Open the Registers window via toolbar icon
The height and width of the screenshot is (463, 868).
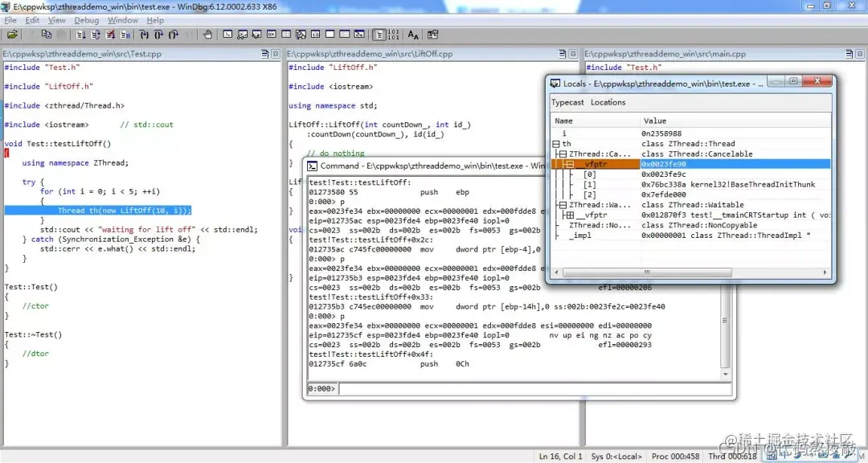(x=272, y=35)
